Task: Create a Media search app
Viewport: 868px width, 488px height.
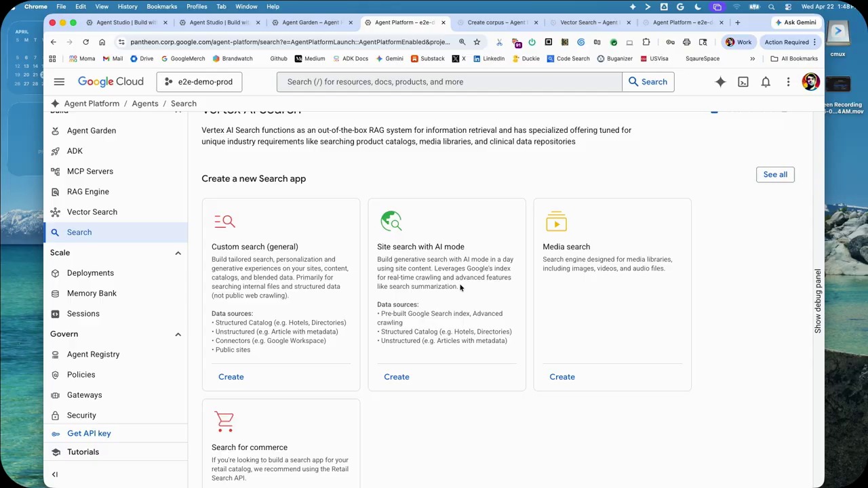Action: coord(562,377)
